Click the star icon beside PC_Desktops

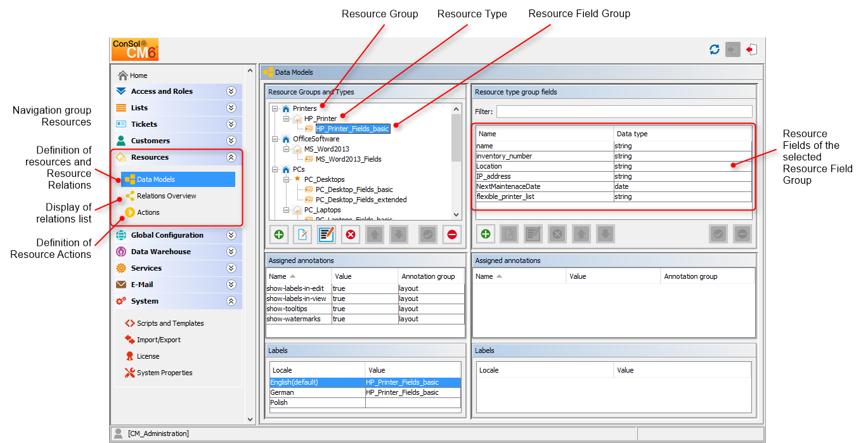[x=297, y=179]
